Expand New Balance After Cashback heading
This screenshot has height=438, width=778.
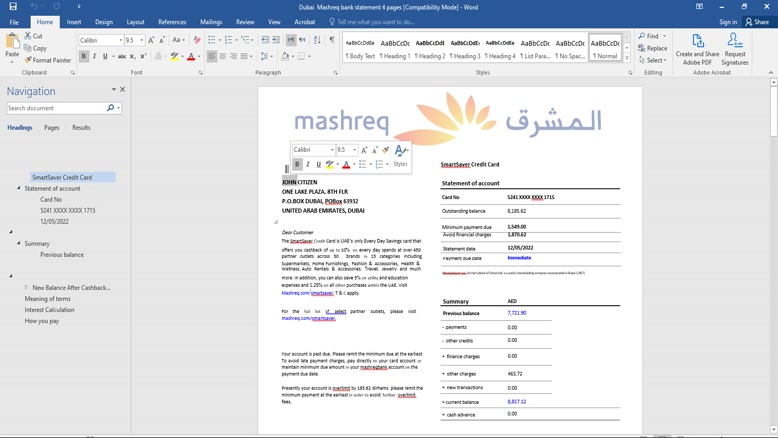pos(27,287)
